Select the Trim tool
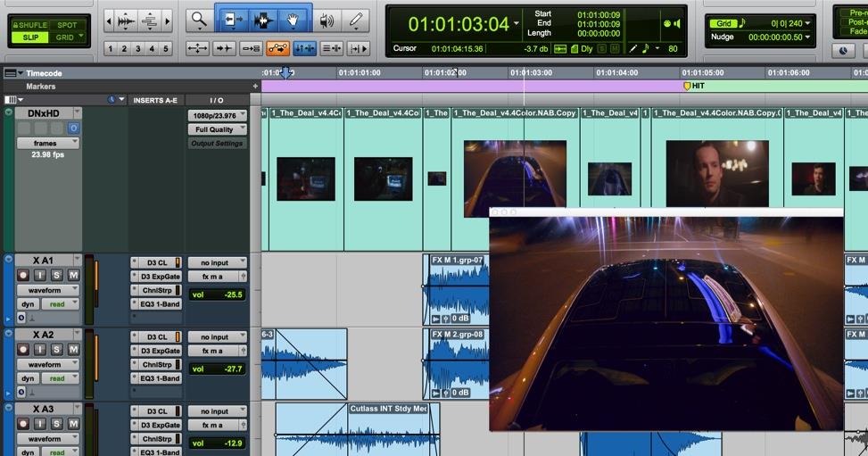This screenshot has width=868, height=456. 233,21
